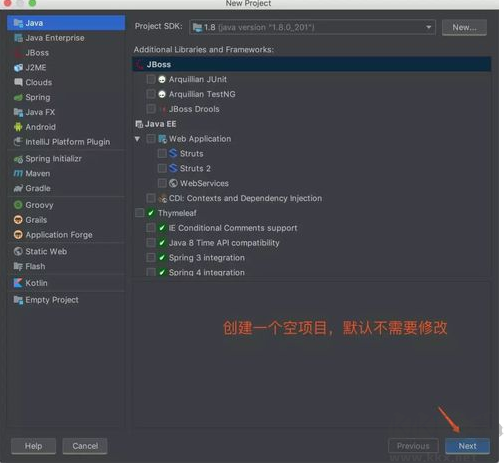The height and width of the screenshot is (464, 504).
Task: Select the Maven project type icon
Action: [18, 174]
